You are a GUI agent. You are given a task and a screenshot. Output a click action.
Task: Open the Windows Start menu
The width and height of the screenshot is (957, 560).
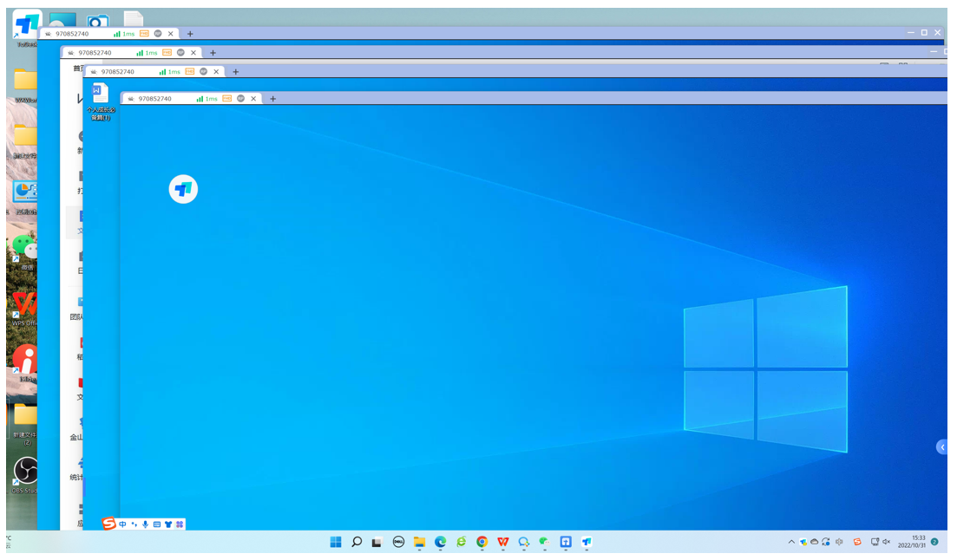tap(336, 542)
